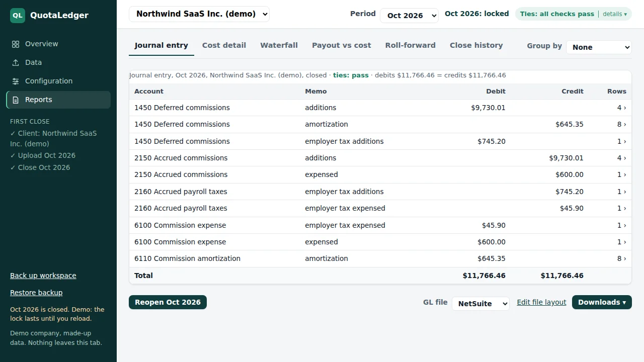Expand rows for 2160 employer tax expensed
This screenshot has height=362, width=644.
coord(622,208)
